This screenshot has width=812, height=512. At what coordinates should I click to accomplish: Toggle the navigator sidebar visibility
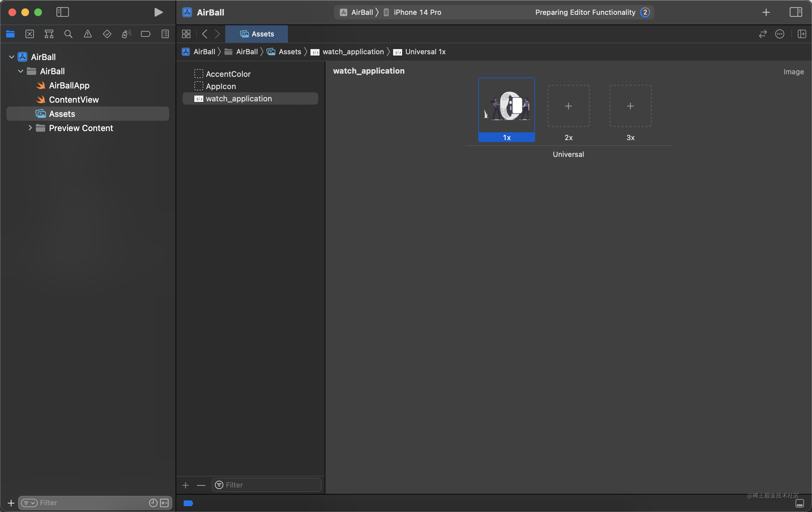(62, 12)
